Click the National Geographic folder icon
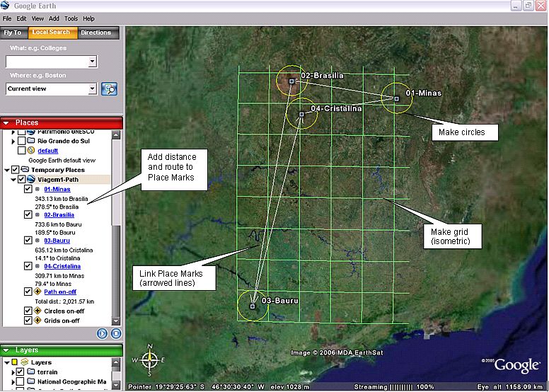This screenshot has height=392, width=549. tap(31, 381)
